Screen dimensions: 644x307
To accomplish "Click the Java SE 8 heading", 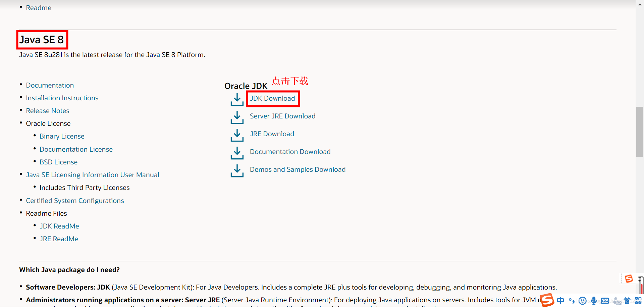I will 42,40.
